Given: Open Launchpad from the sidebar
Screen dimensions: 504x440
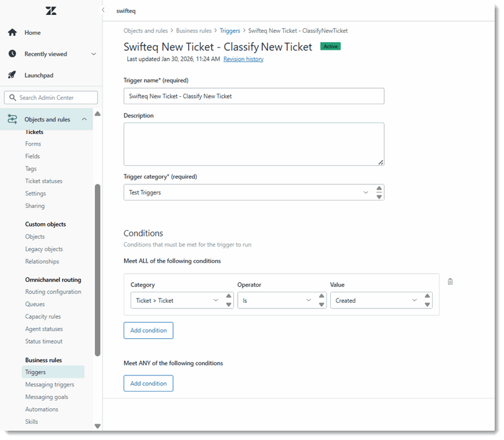Looking at the screenshot, I should [x=39, y=75].
